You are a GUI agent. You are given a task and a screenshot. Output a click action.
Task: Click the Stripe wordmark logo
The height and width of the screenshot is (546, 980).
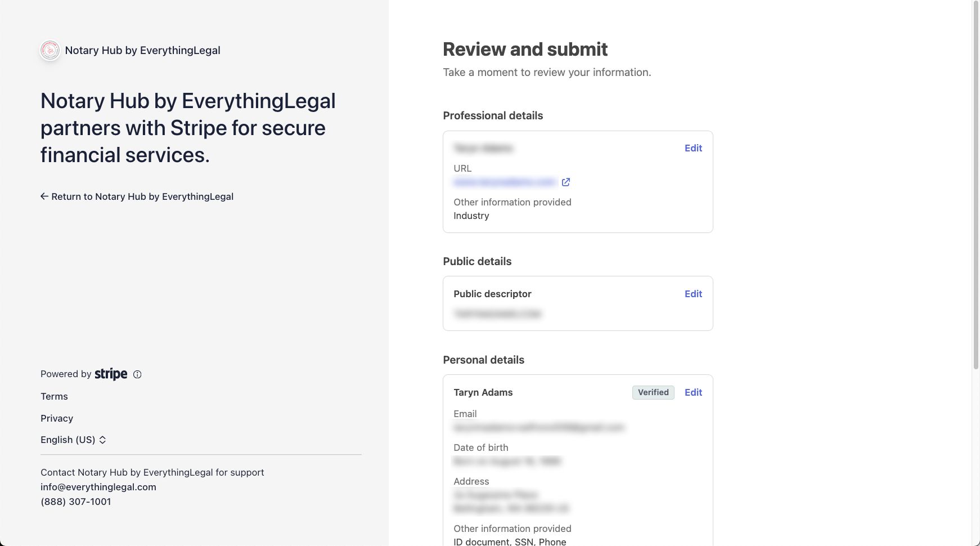(x=111, y=374)
